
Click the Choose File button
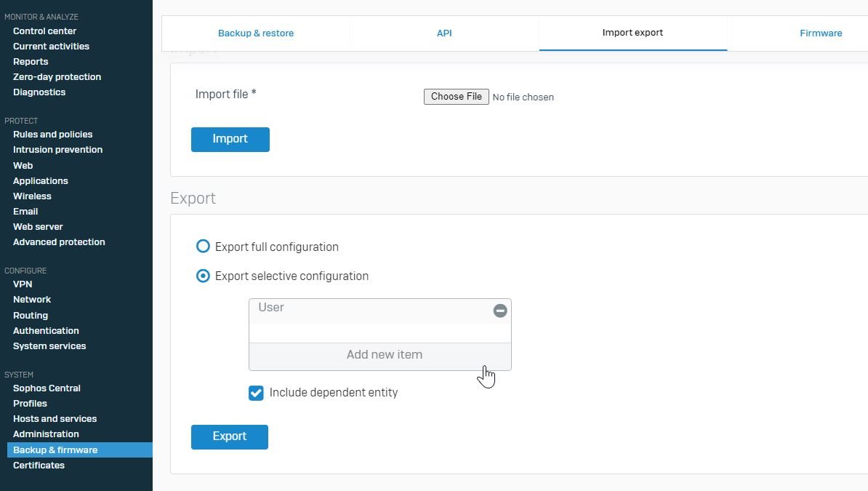coord(456,97)
